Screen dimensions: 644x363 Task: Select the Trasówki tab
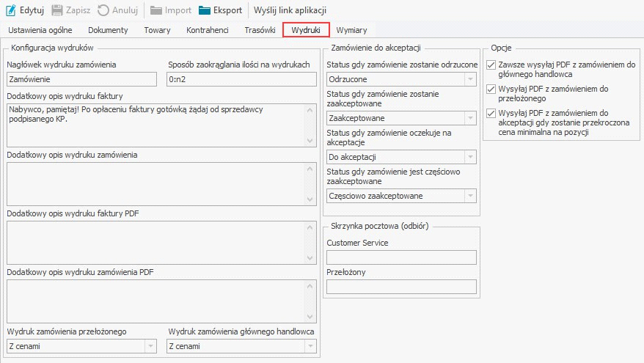click(x=260, y=30)
